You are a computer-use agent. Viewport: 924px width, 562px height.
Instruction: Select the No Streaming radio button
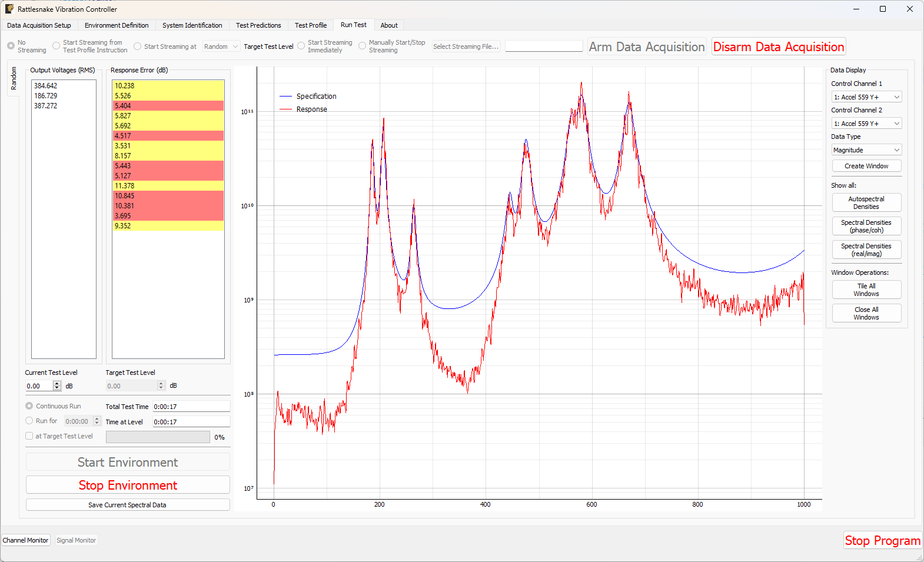[x=11, y=46]
